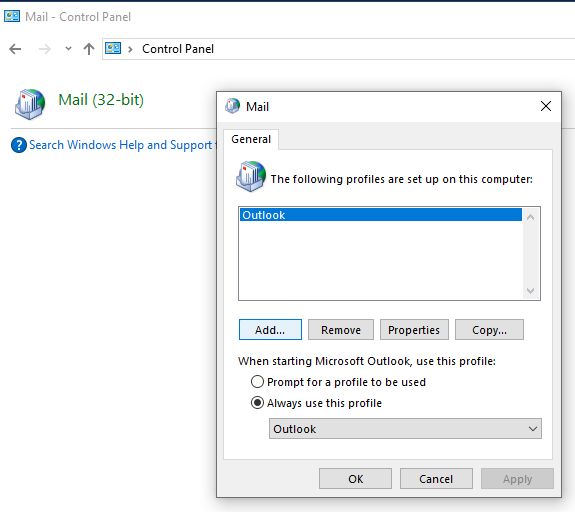Go up one level with the up arrow
Viewport: 575px width, 512px height.
pyautogui.click(x=89, y=49)
